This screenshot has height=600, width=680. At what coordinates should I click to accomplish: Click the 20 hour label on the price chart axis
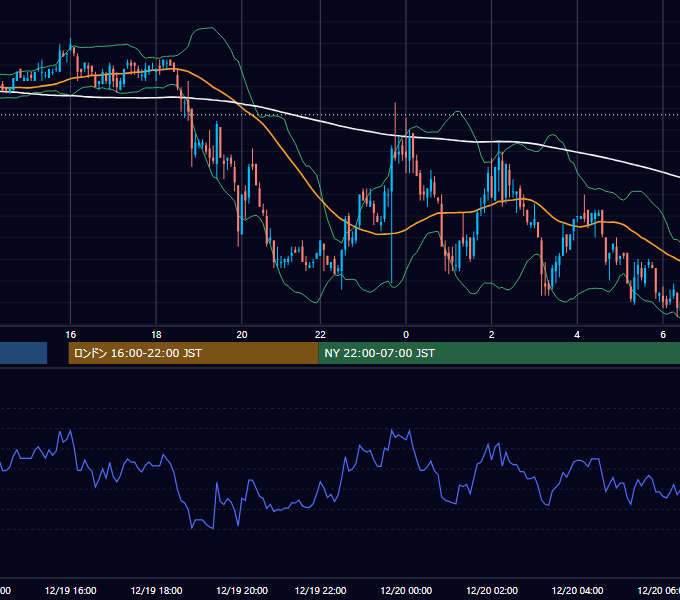click(x=242, y=334)
